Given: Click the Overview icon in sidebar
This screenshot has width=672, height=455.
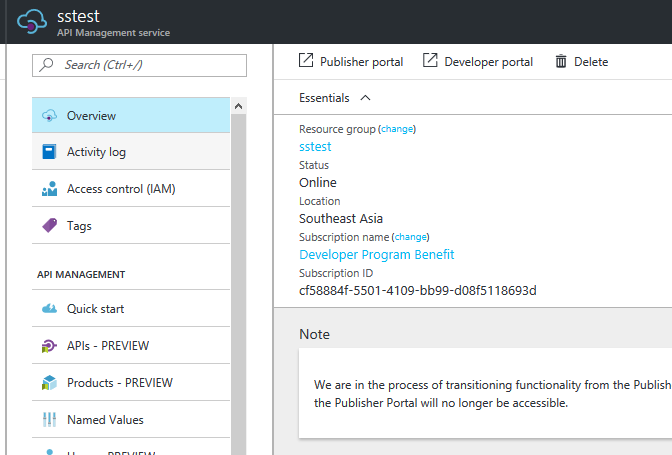Looking at the screenshot, I should click(48, 116).
